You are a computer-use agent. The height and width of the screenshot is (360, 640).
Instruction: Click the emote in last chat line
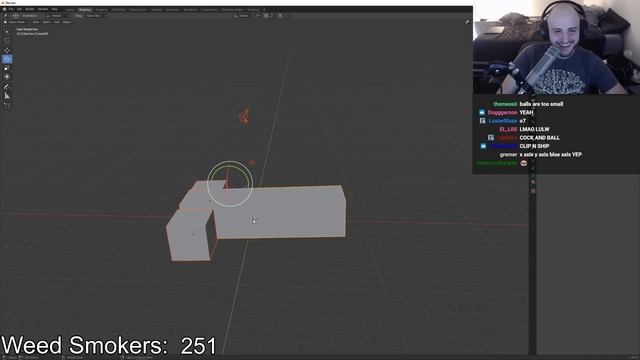pyautogui.click(x=524, y=163)
